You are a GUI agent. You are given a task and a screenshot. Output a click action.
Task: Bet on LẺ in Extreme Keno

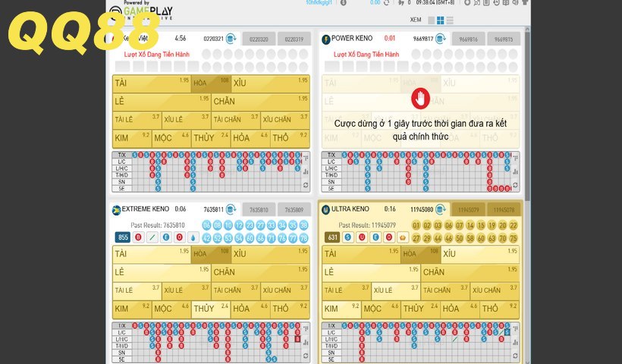coord(162,272)
